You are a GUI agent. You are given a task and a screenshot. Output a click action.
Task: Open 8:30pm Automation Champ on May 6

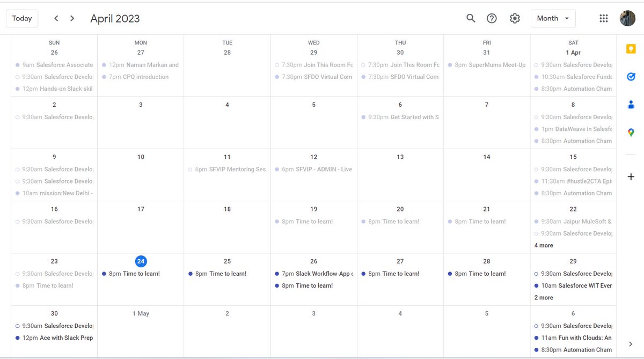573,350
